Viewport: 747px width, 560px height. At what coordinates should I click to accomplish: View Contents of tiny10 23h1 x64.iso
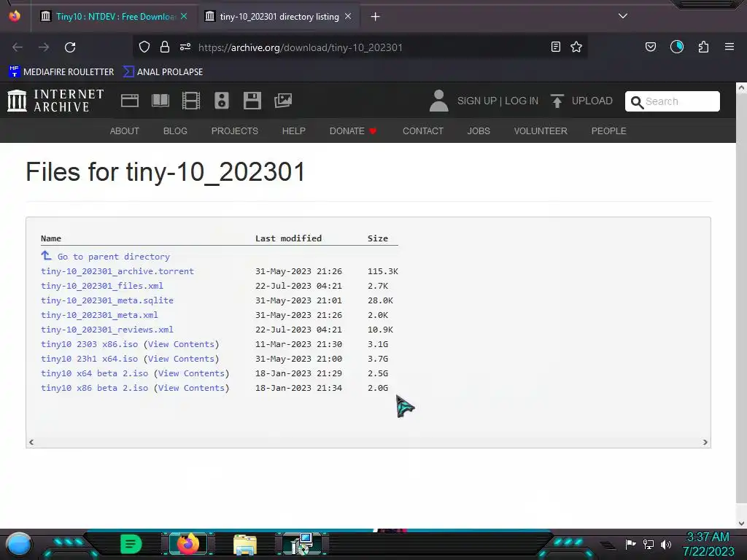pos(181,359)
